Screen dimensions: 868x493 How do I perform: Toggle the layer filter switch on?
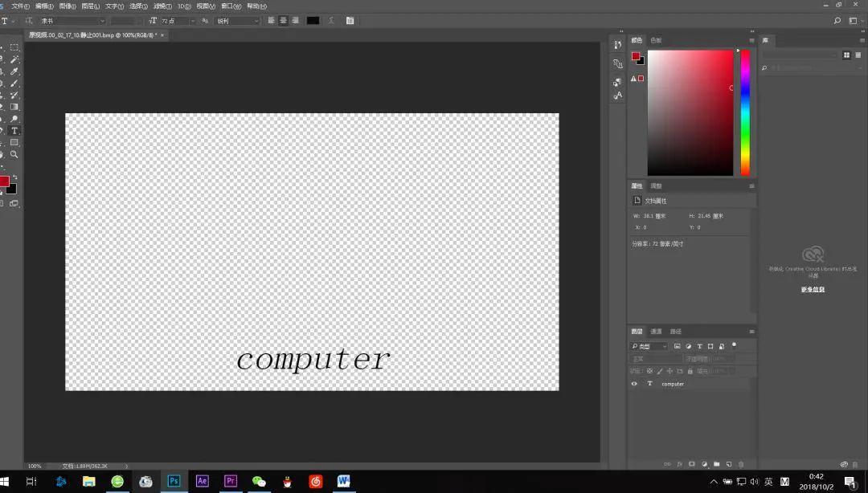[734, 345]
